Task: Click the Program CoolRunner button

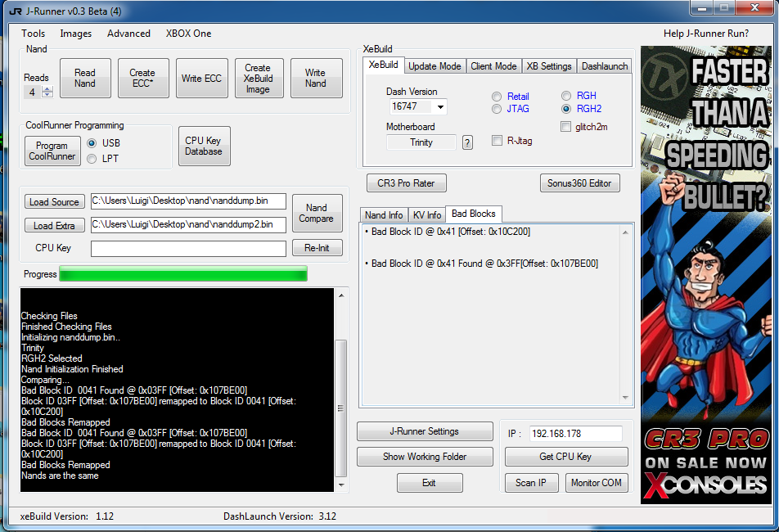Action: pos(52,151)
